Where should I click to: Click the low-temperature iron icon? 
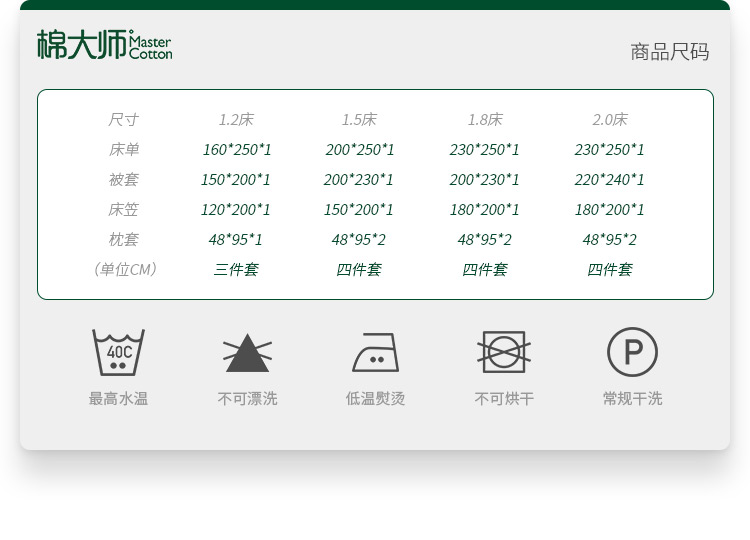(376, 353)
